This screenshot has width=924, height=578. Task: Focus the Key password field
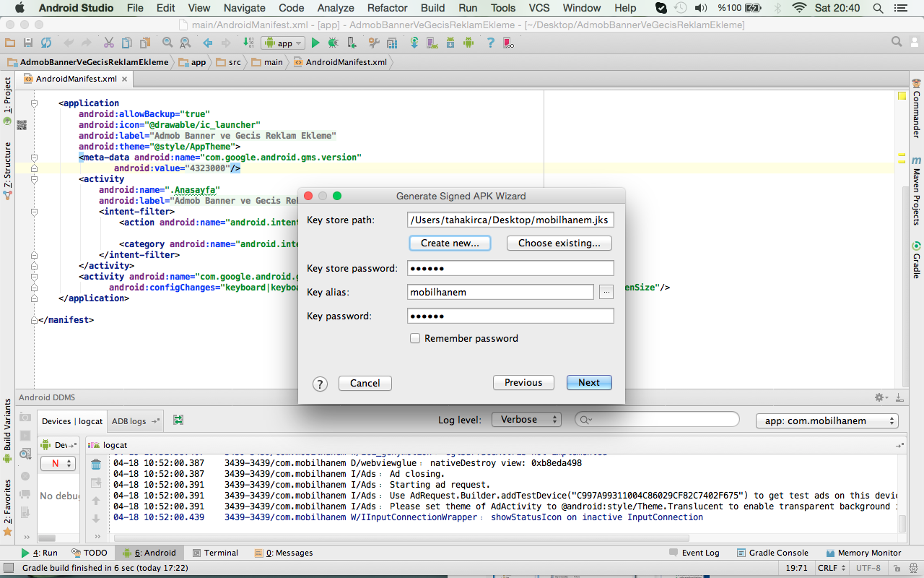pyautogui.click(x=510, y=316)
